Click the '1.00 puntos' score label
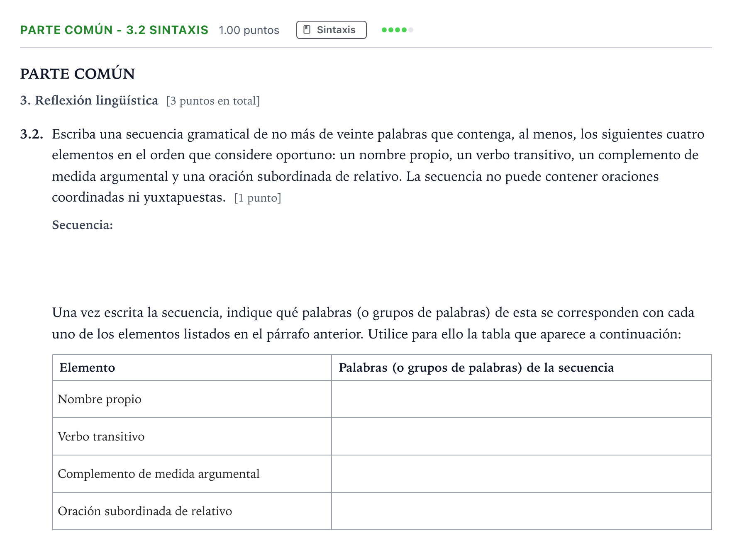Screen dimensions: 732x560 click(249, 30)
